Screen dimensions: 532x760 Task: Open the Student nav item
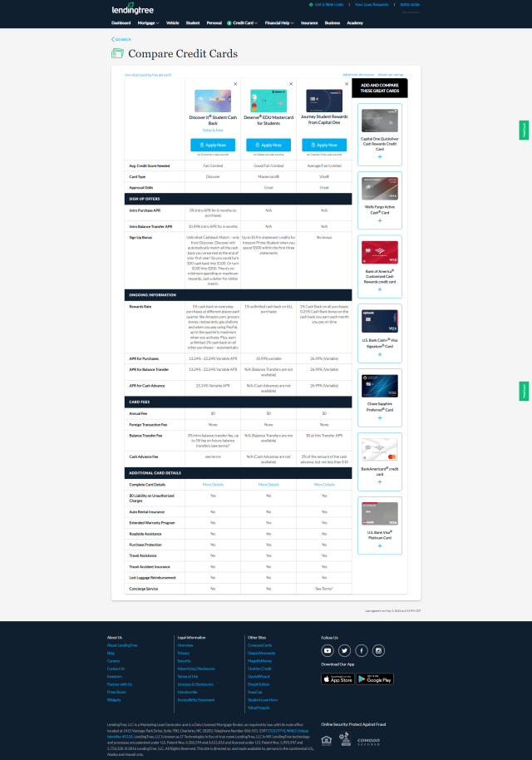[193, 22]
